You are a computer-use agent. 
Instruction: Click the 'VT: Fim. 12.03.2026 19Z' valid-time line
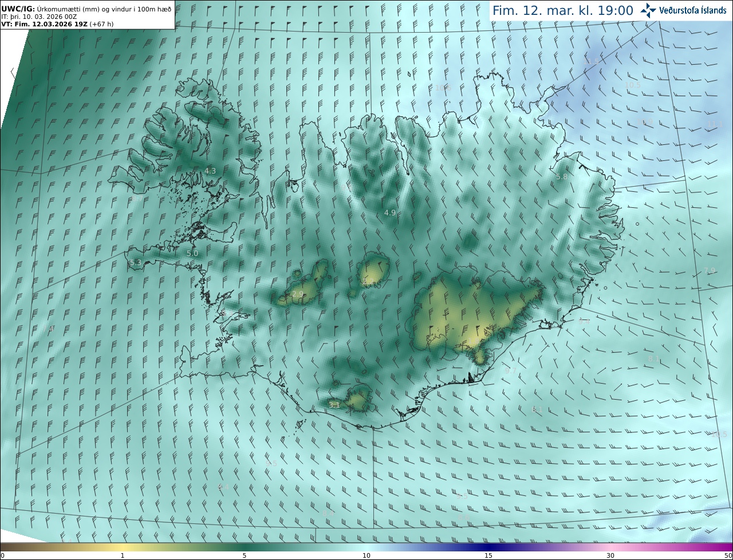[44, 24]
